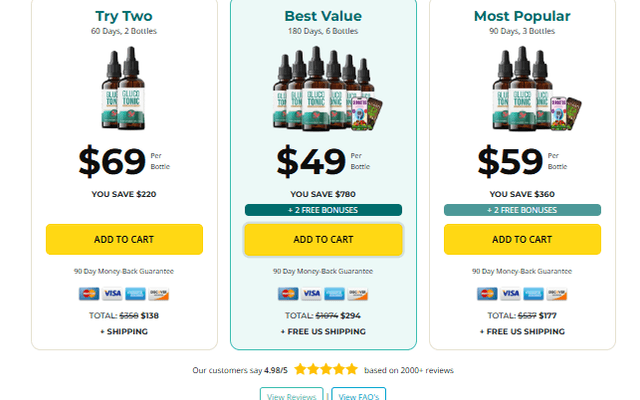Click the Most Popular '+2 Free Bonuses' banner
This screenshot has width=640, height=400.
(x=522, y=210)
